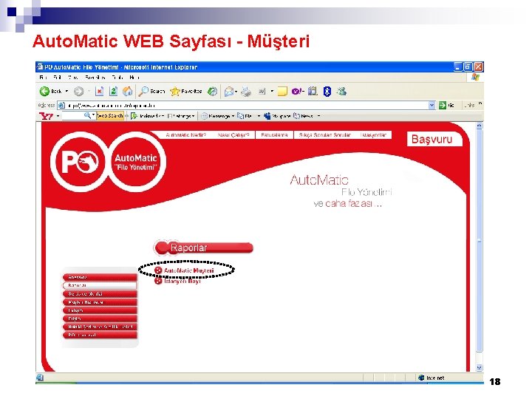Click the Windows flag logo in menu bar
532x399 pixels.
click(x=475, y=78)
